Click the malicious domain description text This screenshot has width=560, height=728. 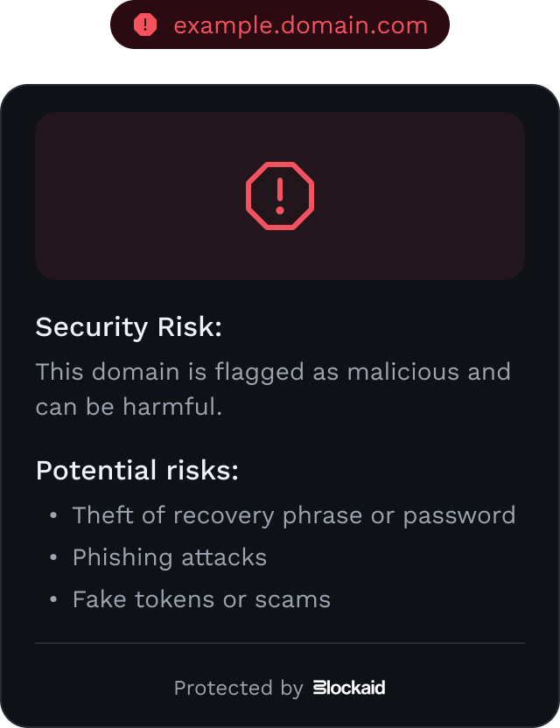pyautogui.click(x=273, y=389)
